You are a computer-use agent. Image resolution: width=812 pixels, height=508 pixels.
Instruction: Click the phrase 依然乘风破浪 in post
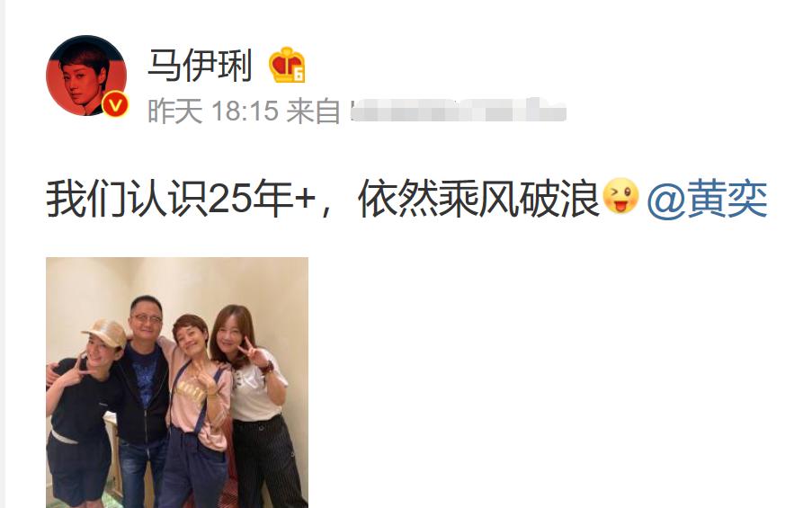pos(478,199)
